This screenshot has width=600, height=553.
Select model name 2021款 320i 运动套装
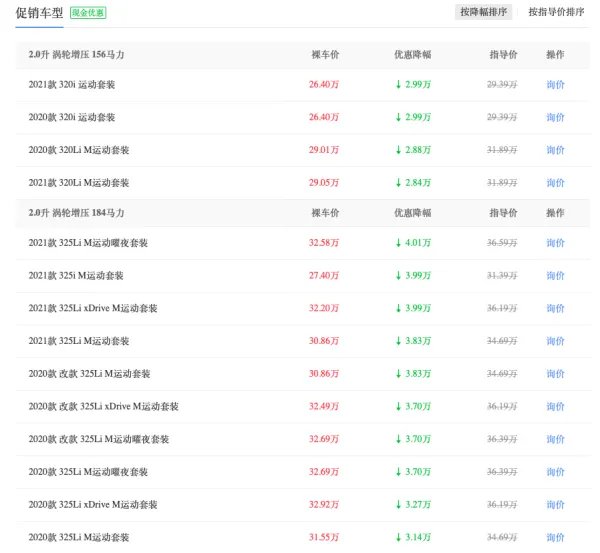click(72, 85)
